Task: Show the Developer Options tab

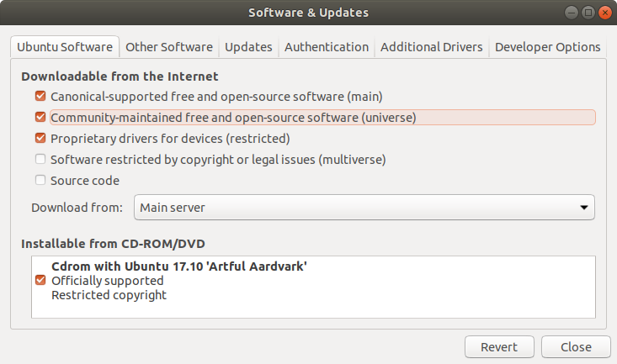Action: [547, 47]
